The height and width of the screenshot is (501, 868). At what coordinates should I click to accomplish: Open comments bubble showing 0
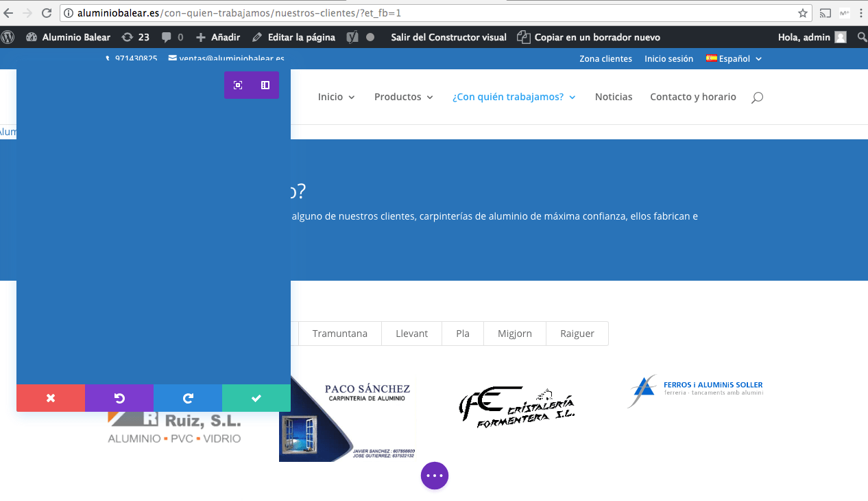(x=172, y=37)
